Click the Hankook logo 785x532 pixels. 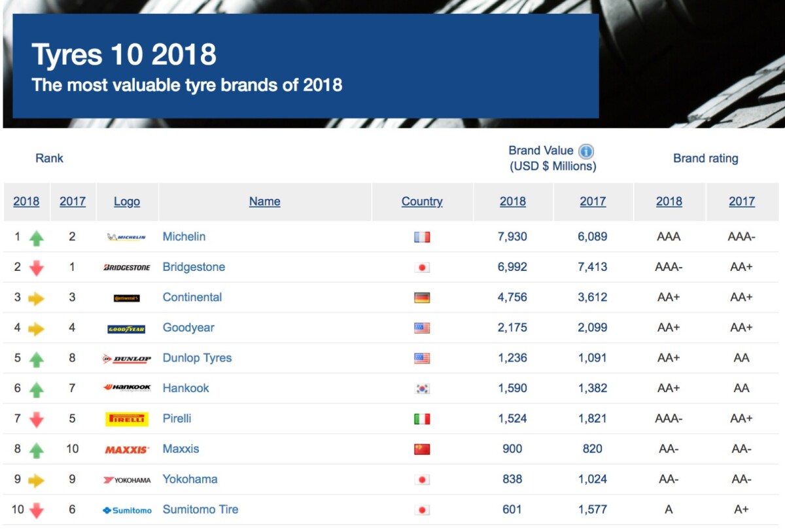pyautogui.click(x=127, y=387)
